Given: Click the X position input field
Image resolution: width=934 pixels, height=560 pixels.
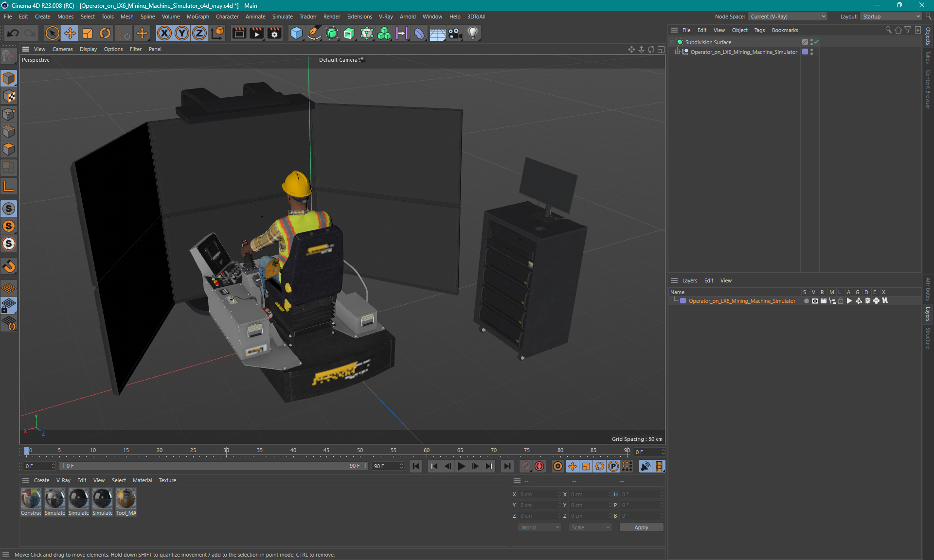Looking at the screenshot, I should pyautogui.click(x=539, y=494).
